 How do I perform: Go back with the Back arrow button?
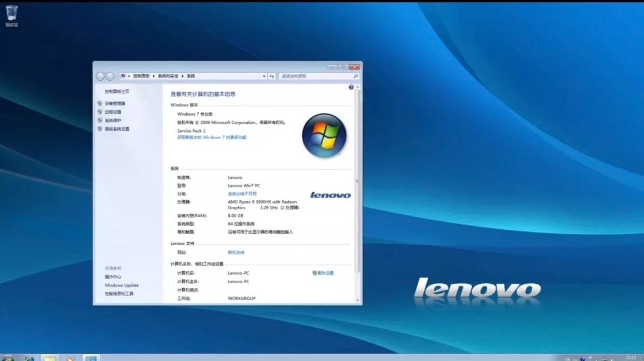(x=101, y=76)
